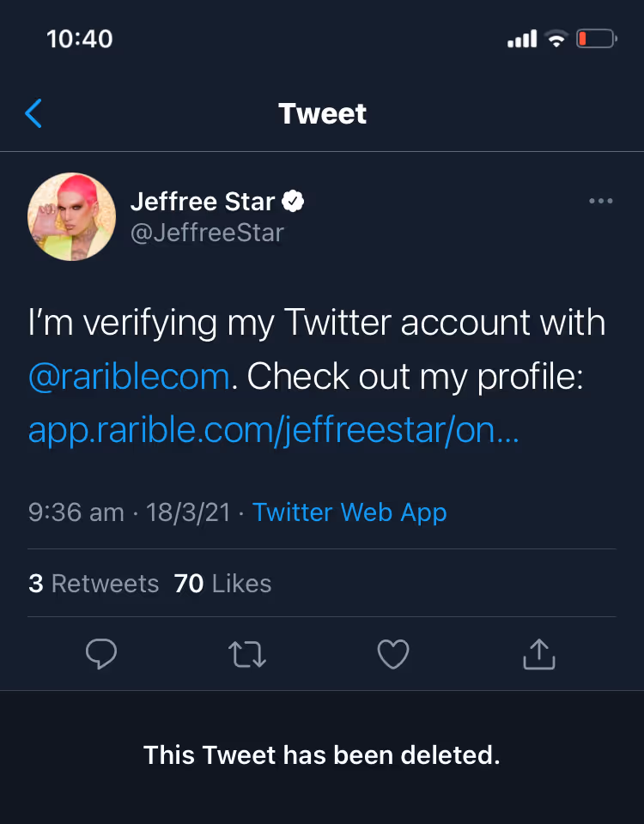Open the @rariblecom mention link
644x824 pixels.
coord(129,377)
